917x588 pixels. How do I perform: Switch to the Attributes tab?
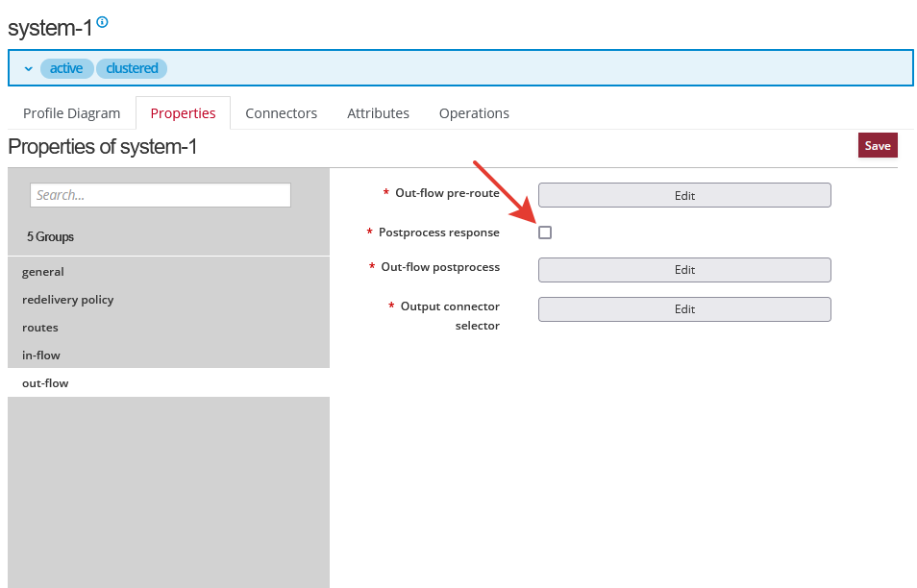[x=378, y=112]
